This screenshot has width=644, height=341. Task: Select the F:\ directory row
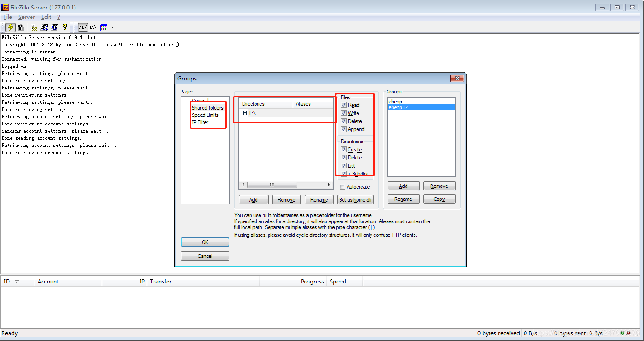[286, 113]
